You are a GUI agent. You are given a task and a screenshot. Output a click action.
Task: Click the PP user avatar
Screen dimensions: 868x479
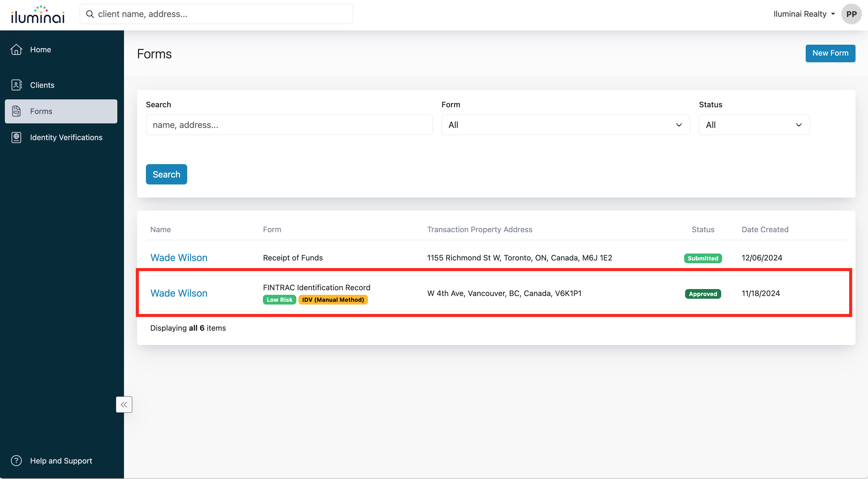click(x=851, y=14)
